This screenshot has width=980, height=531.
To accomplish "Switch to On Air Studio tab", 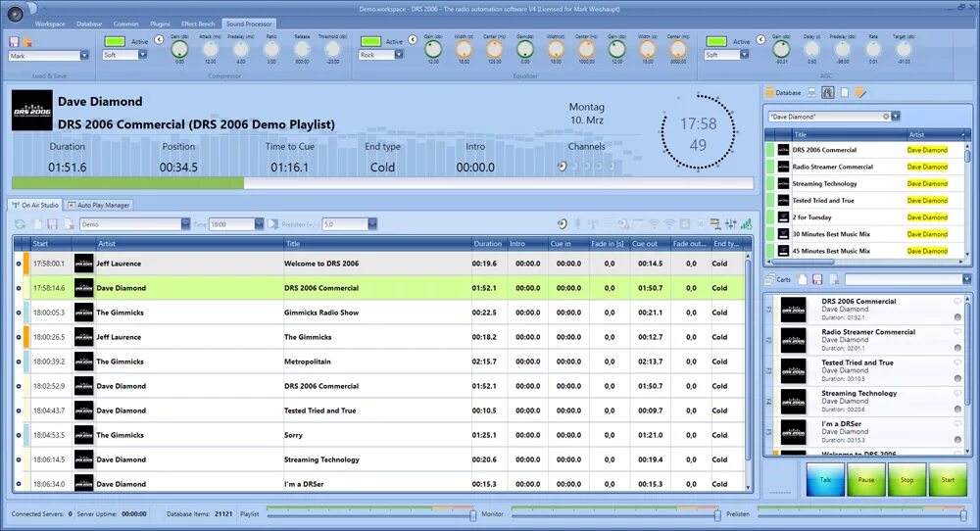I will pyautogui.click(x=35, y=205).
